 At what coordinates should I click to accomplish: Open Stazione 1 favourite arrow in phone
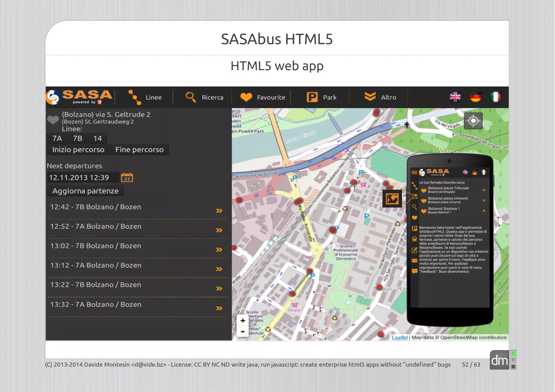[484, 211]
